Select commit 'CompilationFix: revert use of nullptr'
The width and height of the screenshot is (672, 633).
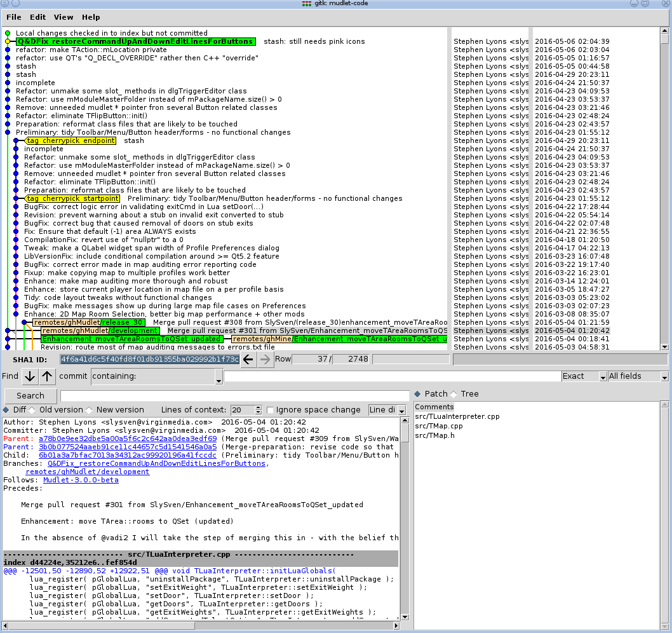click(x=104, y=240)
